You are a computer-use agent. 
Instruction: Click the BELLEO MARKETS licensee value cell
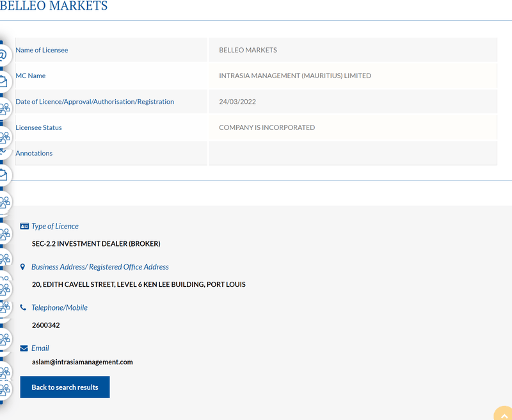[x=353, y=50]
